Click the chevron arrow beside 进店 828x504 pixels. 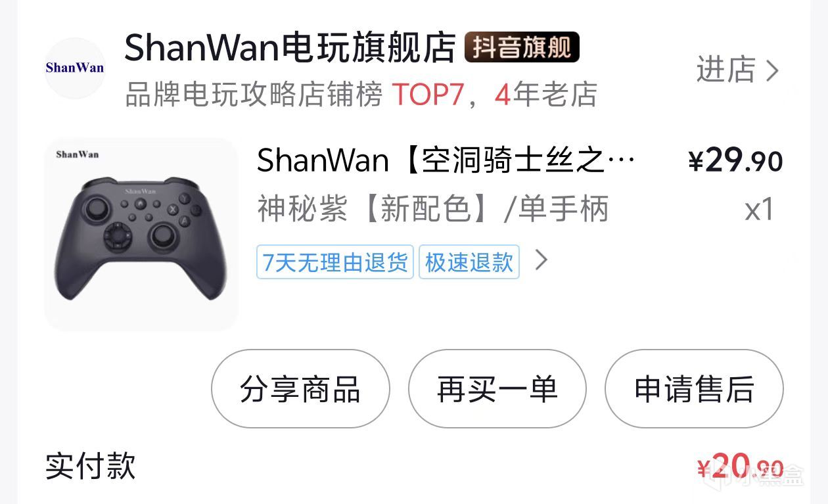click(x=773, y=70)
